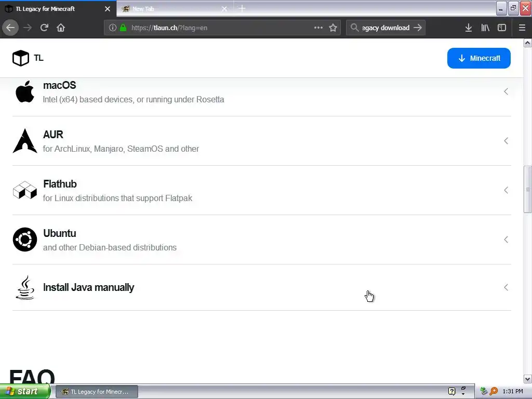The height and width of the screenshot is (399, 532).
Task: Click the blue Minecraft download button
Action: [478, 58]
